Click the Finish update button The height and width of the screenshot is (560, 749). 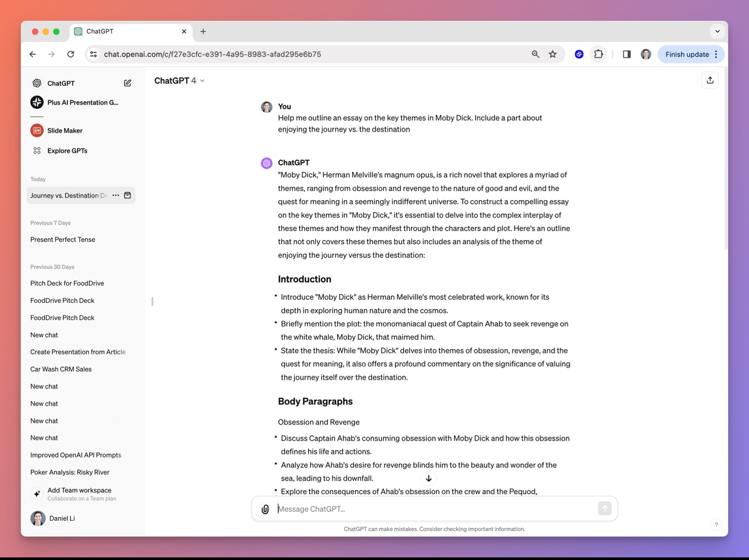[x=691, y=54]
